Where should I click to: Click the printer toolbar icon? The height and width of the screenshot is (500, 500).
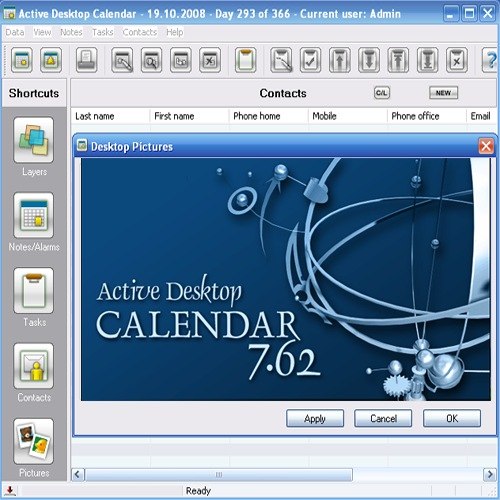pos(87,60)
